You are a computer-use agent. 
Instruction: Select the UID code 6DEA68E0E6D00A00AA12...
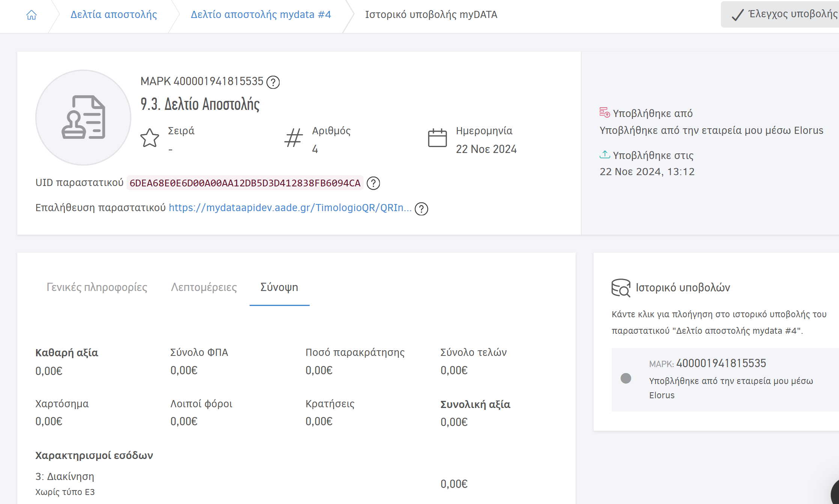click(x=245, y=183)
